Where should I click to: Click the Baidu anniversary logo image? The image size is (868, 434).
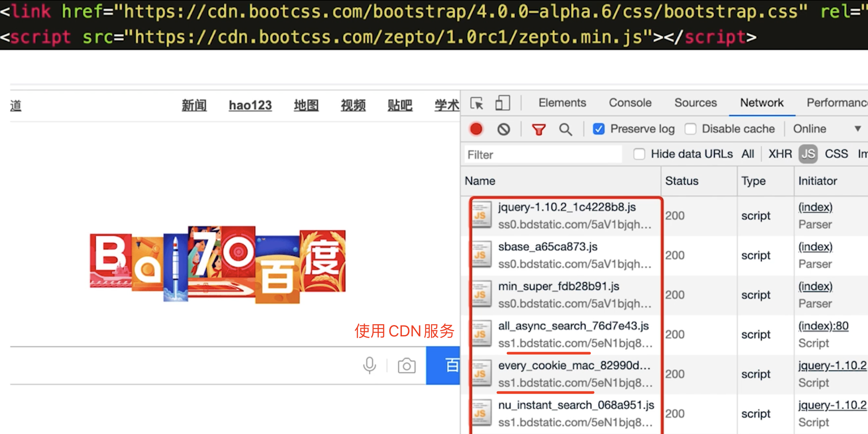click(x=218, y=264)
